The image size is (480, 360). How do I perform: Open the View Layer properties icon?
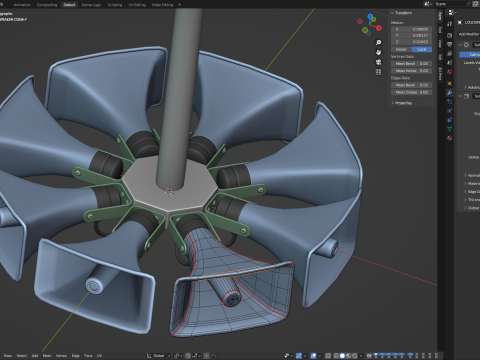450,54
